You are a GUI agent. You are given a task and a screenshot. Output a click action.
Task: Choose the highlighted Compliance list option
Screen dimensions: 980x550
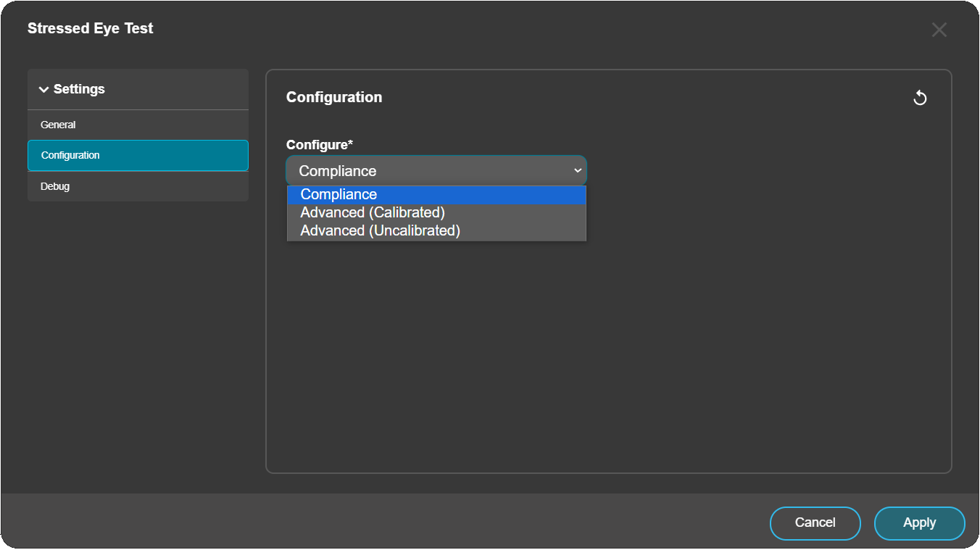pos(339,195)
